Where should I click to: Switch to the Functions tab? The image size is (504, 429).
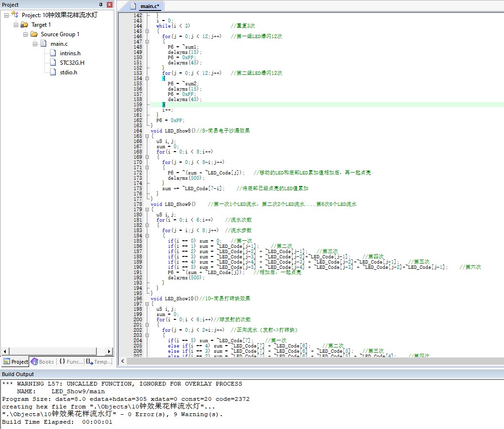point(71,362)
